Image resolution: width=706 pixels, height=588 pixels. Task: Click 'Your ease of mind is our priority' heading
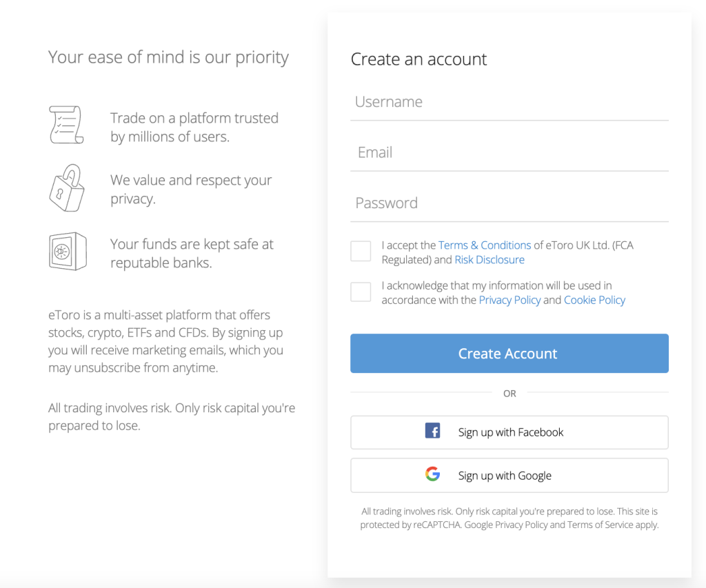tap(168, 57)
